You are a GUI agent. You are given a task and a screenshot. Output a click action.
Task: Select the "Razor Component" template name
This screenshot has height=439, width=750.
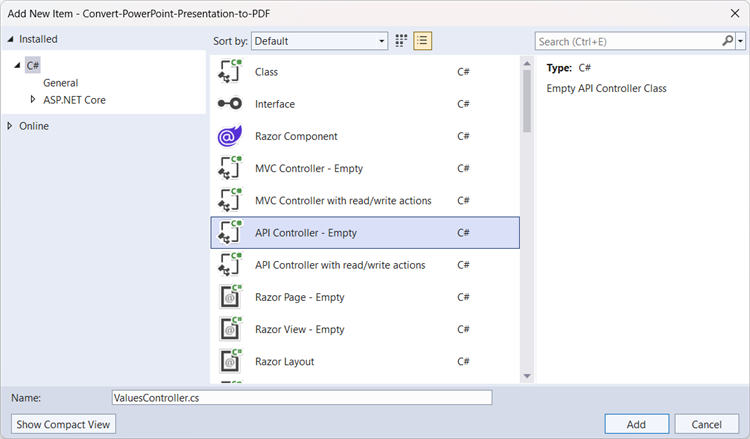296,136
